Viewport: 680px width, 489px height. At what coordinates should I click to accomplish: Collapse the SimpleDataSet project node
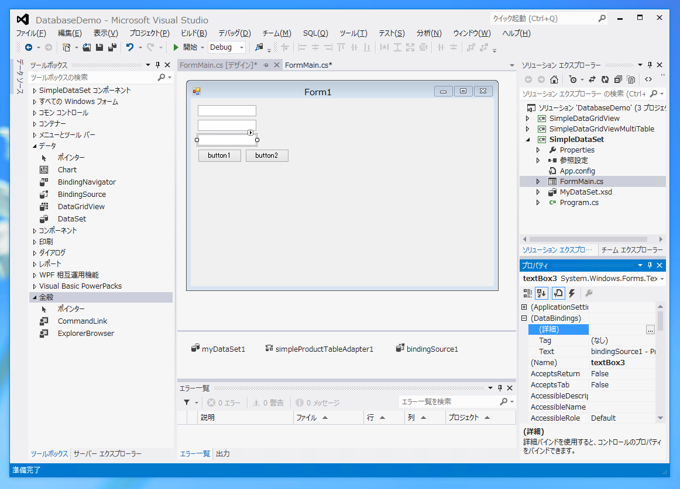tap(528, 140)
